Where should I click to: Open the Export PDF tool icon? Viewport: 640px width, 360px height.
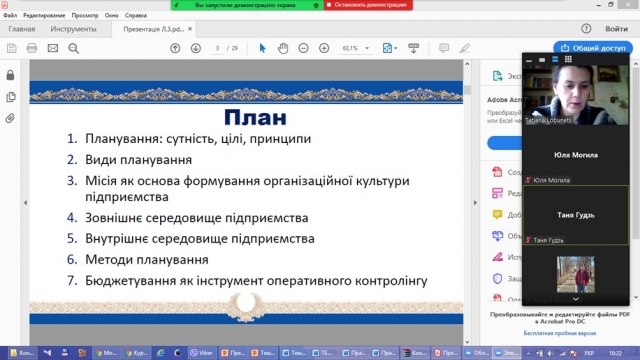(x=497, y=76)
